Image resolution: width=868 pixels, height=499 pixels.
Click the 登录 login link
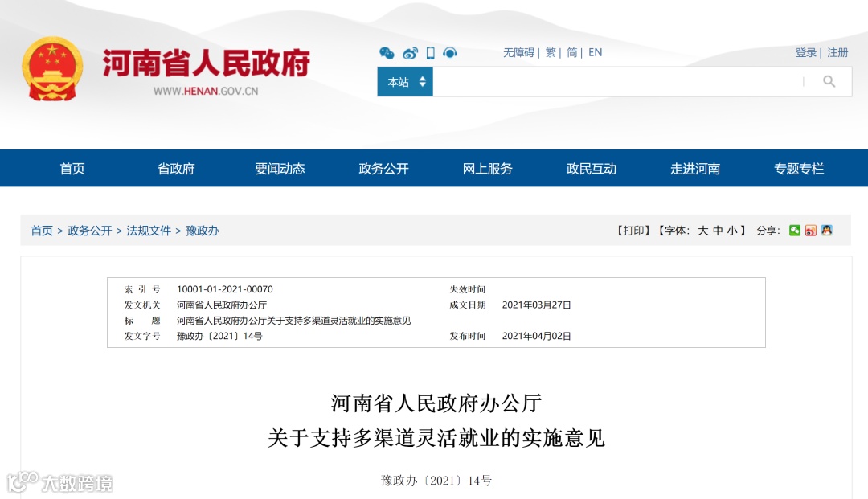[805, 52]
